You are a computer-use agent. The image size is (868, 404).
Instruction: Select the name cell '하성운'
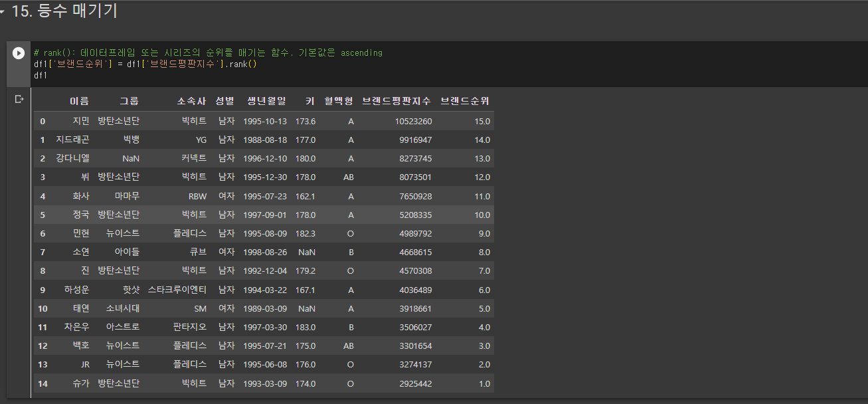[x=76, y=290]
